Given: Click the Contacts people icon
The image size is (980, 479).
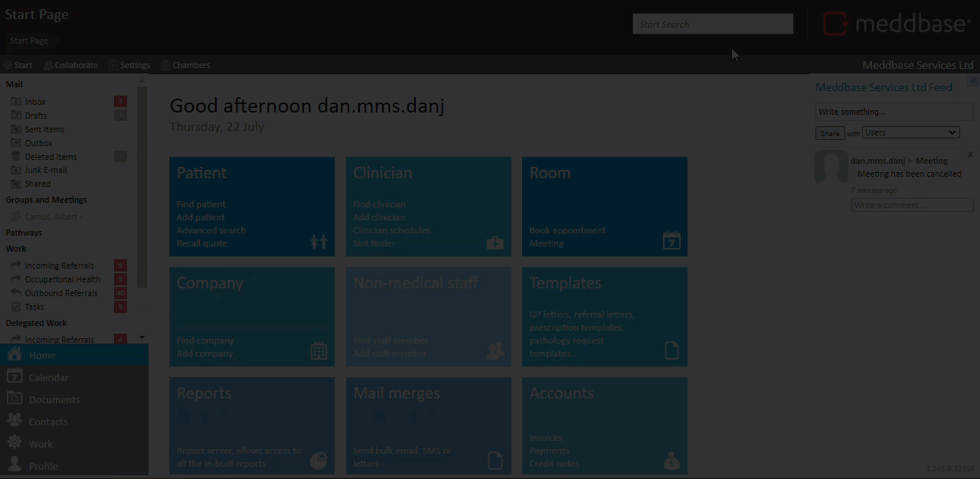Looking at the screenshot, I should [15, 421].
